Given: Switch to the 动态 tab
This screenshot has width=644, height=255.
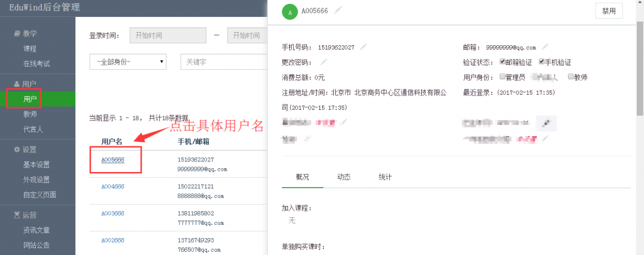Looking at the screenshot, I should coord(344,177).
